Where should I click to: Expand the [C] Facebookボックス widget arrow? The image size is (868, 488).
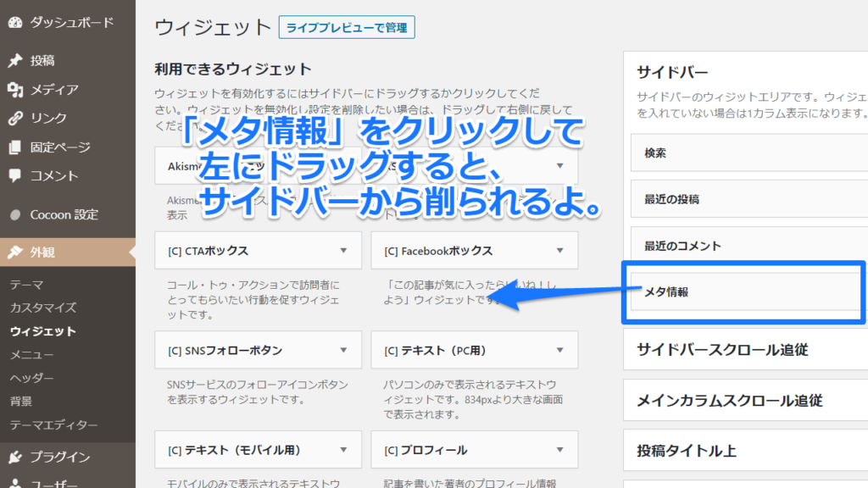point(560,251)
